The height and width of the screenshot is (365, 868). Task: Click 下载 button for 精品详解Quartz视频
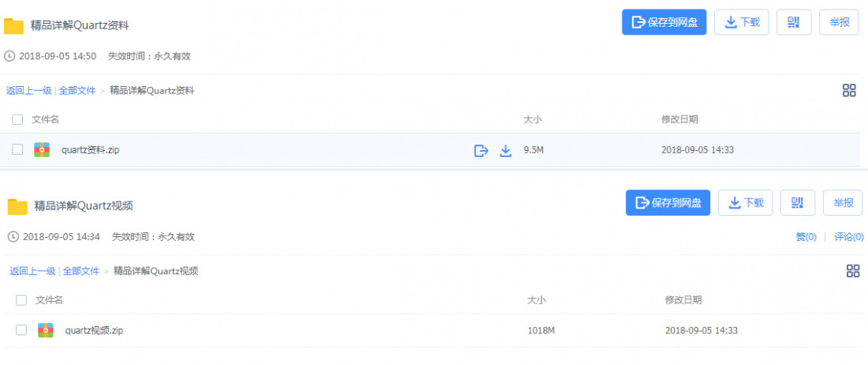point(746,203)
